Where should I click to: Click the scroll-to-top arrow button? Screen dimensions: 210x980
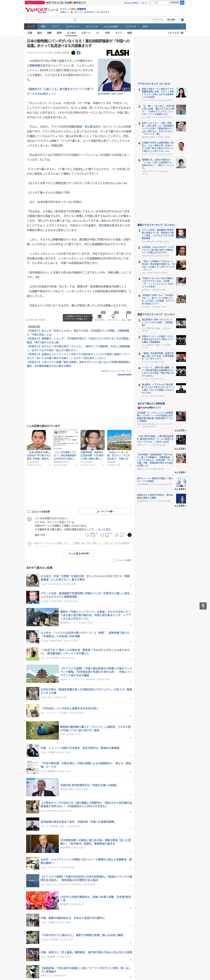[203, 606]
